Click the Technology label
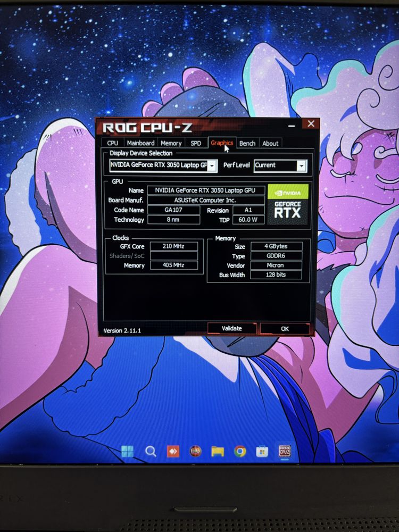399x532 pixels. [x=129, y=220]
